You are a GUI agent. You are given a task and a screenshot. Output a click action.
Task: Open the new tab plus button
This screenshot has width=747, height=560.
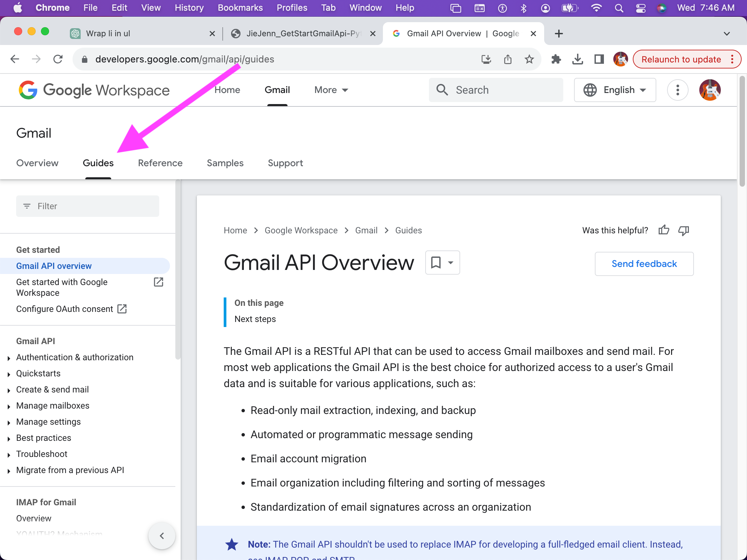[559, 34]
